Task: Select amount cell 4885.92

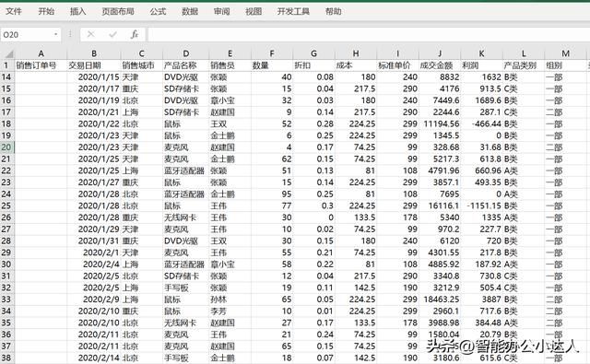Action: click(440, 264)
